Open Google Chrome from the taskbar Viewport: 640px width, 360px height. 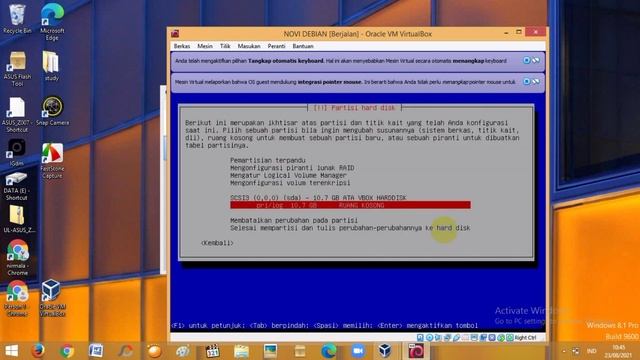pyautogui.click(x=67, y=351)
